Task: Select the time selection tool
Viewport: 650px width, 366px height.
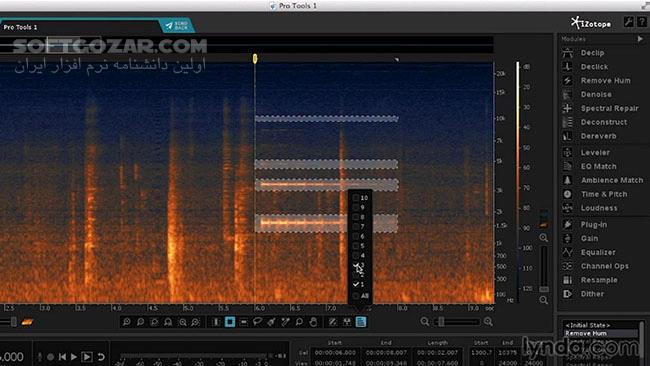Action: pos(216,322)
